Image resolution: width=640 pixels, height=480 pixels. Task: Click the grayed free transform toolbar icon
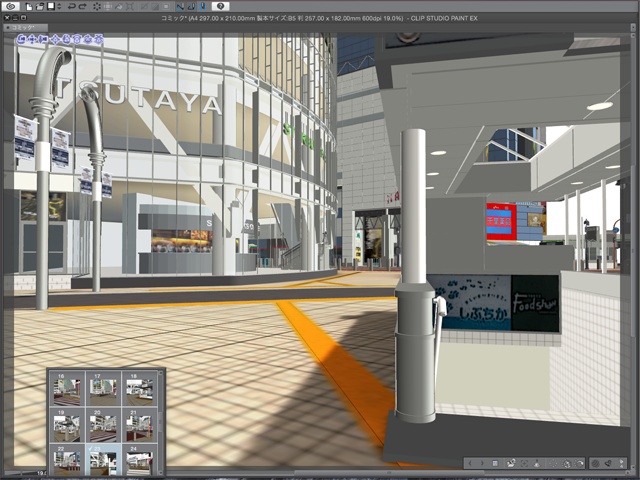coord(129,6)
